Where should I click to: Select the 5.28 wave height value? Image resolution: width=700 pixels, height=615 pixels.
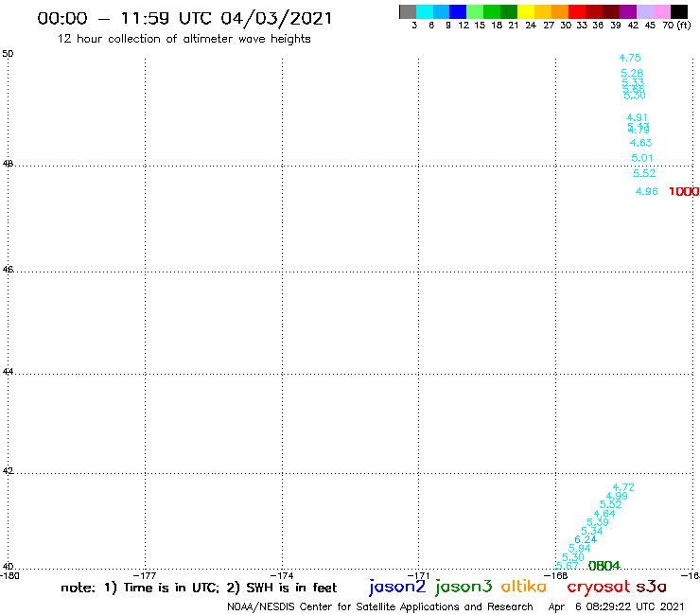[x=632, y=73]
